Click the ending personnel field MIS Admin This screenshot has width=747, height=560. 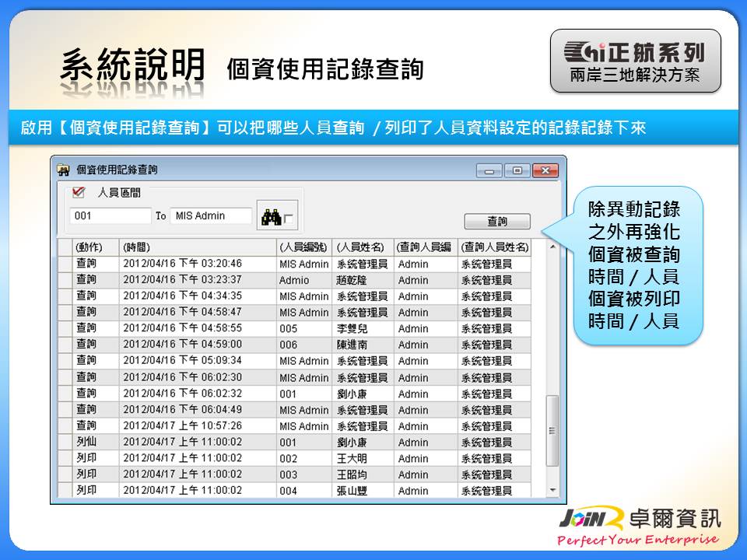pos(211,216)
